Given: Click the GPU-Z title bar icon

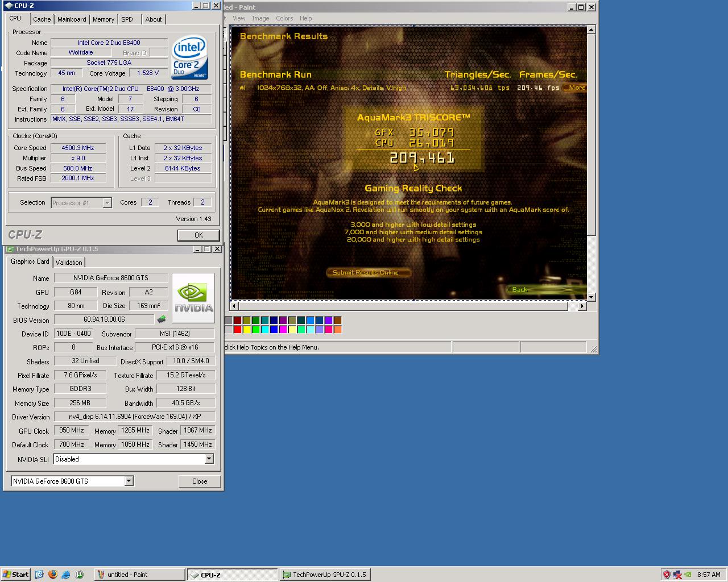Looking at the screenshot, I should point(10,249).
